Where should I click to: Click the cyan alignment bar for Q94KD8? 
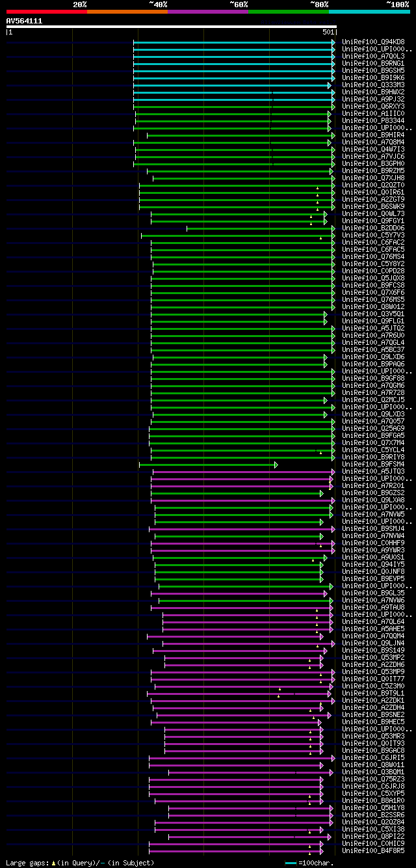(x=234, y=42)
